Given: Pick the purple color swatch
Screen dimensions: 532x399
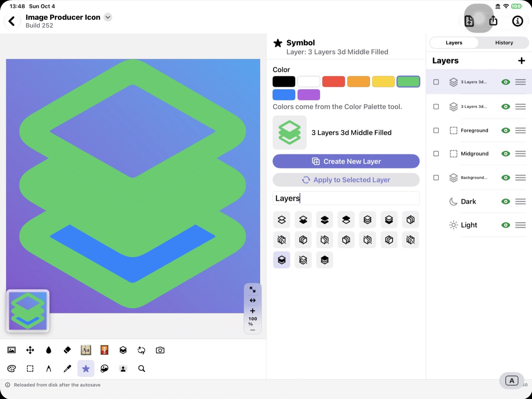Looking at the screenshot, I should pos(309,95).
